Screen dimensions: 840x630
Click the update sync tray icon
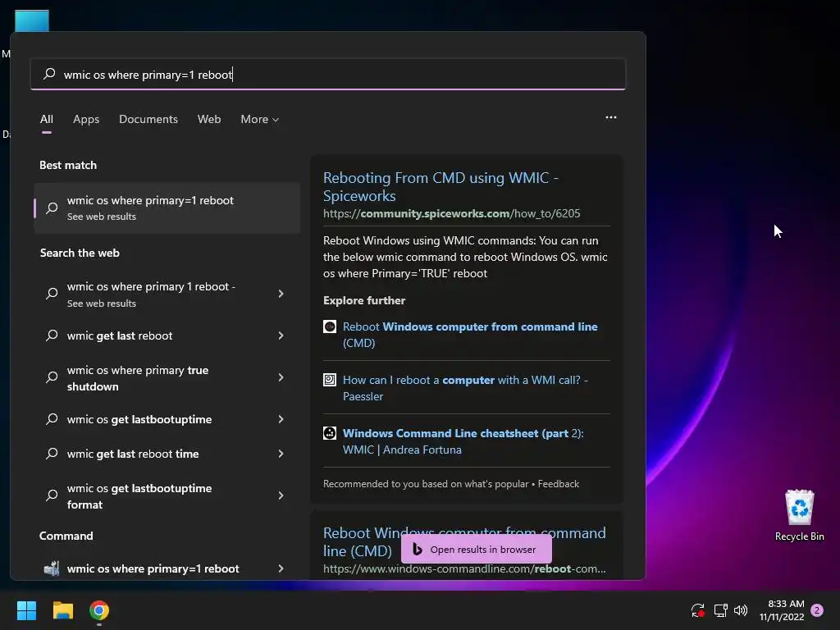click(x=697, y=610)
